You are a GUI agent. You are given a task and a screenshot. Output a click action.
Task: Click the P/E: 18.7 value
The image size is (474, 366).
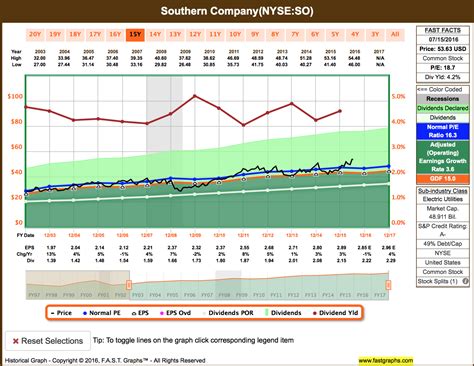(443, 68)
